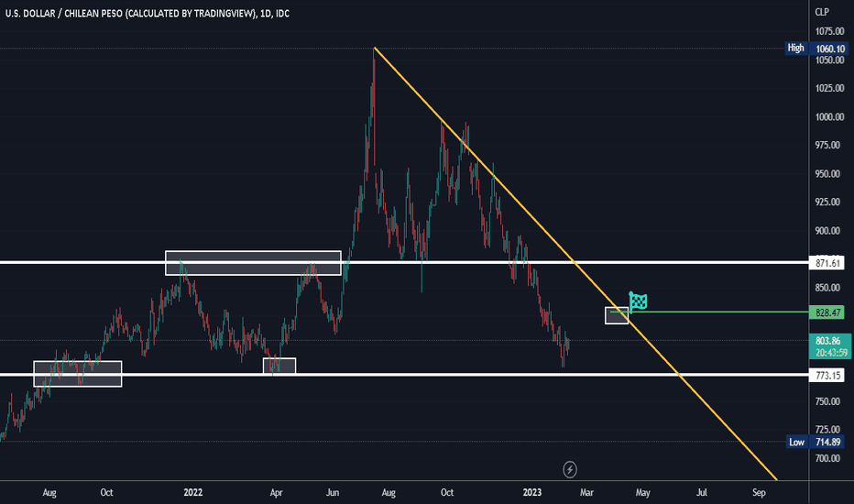The width and height of the screenshot is (854, 504).
Task: Click the green 828.47 price label
Action: tap(827, 312)
